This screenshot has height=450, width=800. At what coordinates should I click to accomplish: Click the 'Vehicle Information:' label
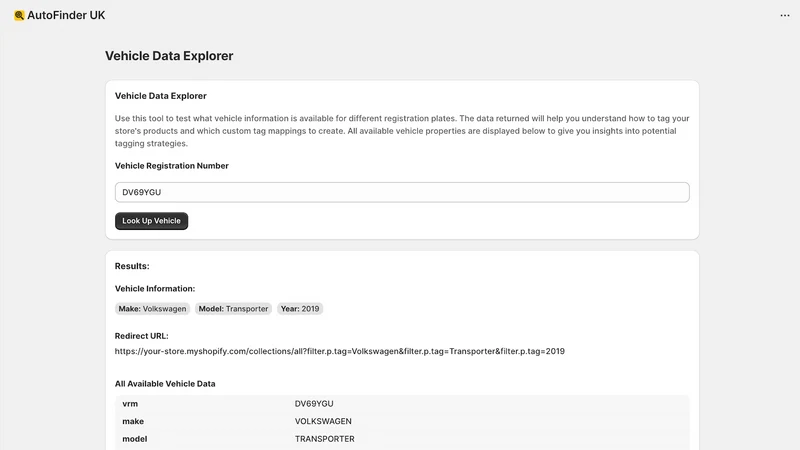[155, 288]
